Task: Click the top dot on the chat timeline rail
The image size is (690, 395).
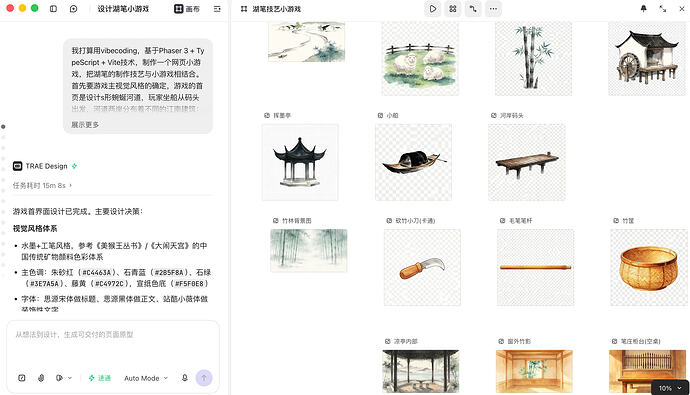Action: point(3,127)
